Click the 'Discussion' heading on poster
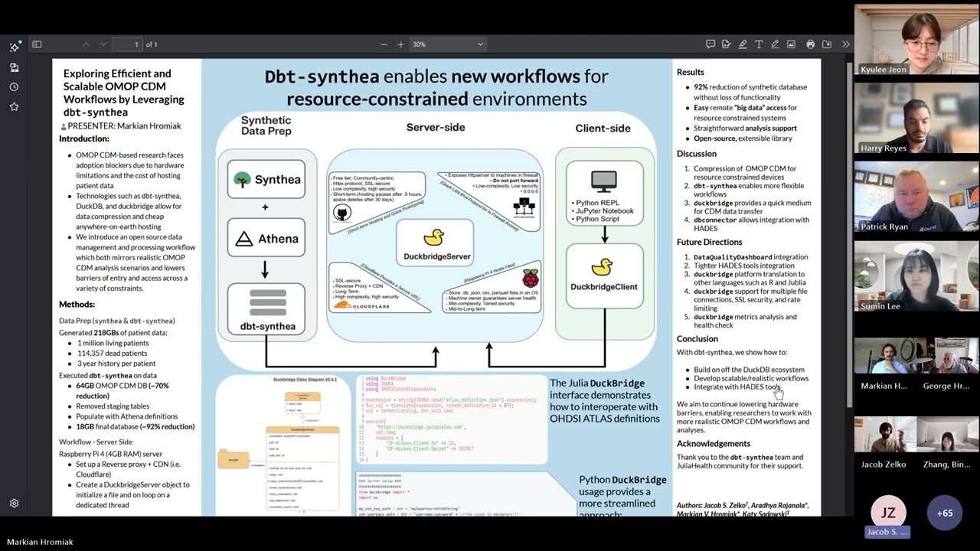The image size is (980, 551). [x=696, y=154]
